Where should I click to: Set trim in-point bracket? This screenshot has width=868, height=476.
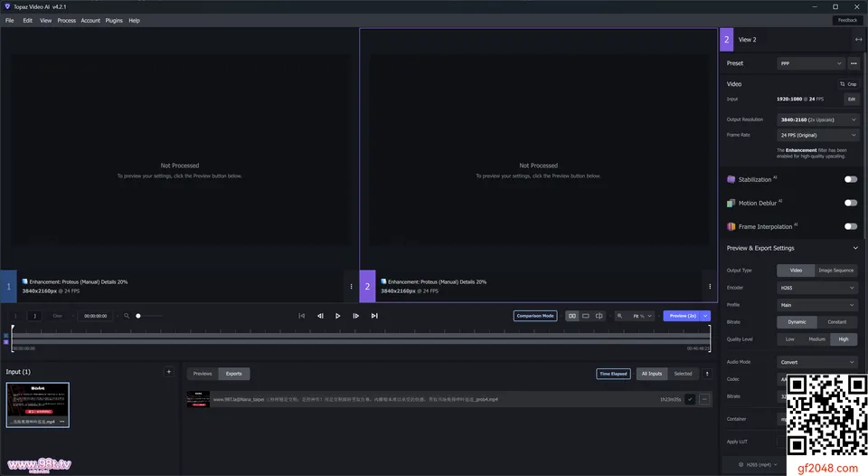coord(15,316)
